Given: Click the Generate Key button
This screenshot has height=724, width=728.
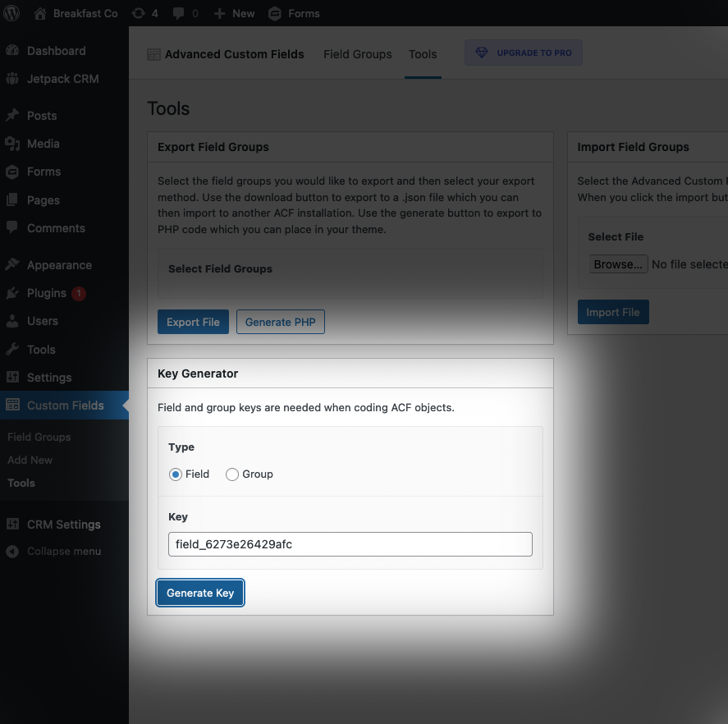Looking at the screenshot, I should pos(200,593).
